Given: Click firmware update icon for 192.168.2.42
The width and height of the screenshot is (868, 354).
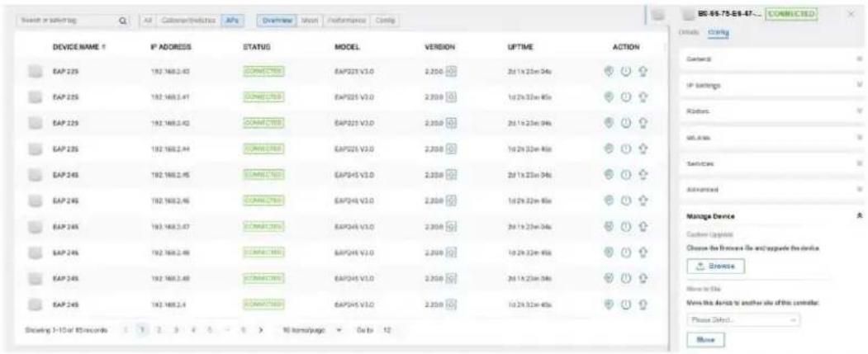Looking at the screenshot, I should click(451, 121).
